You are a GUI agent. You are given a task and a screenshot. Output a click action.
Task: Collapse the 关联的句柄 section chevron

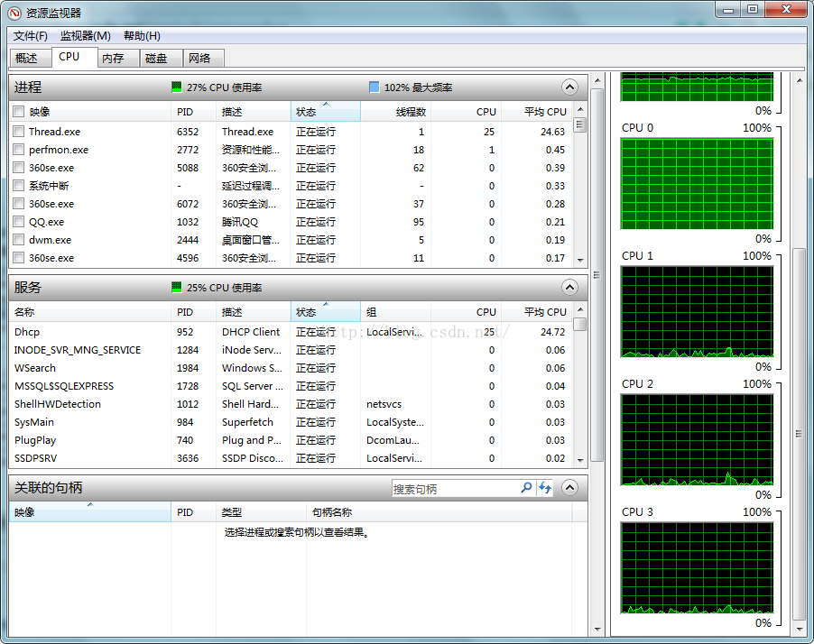tap(569, 488)
